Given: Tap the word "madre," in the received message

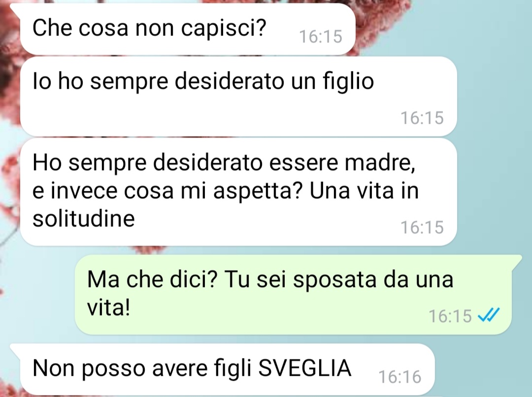Looking at the screenshot, I should (x=380, y=163).
